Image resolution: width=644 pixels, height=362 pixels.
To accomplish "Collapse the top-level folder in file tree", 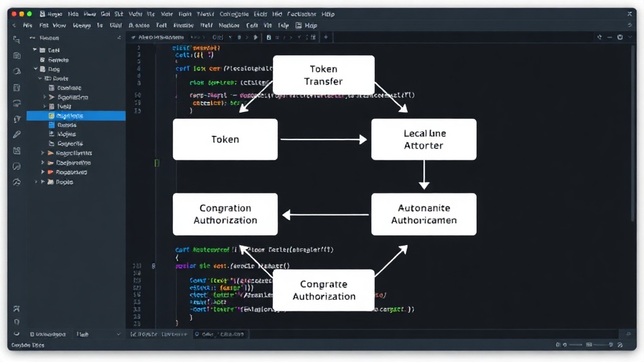I will coord(35,50).
